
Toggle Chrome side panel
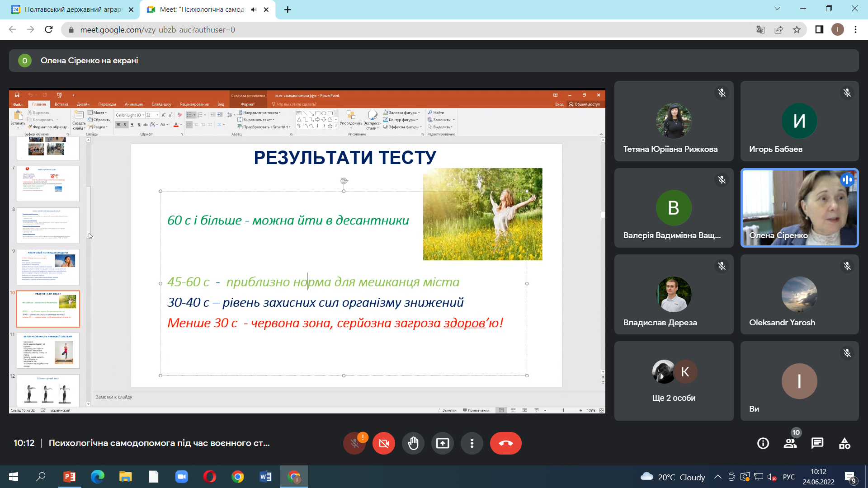(x=819, y=30)
